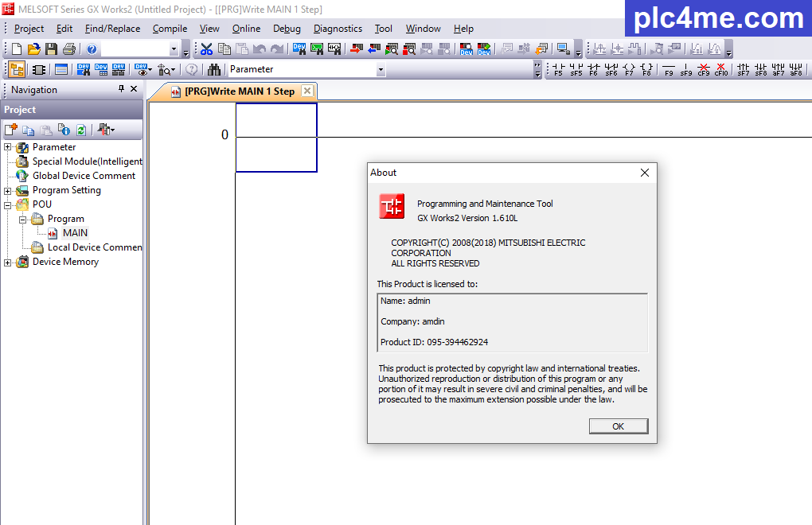Click the Save project toolbar icon
This screenshot has height=525, width=812.
(51, 49)
